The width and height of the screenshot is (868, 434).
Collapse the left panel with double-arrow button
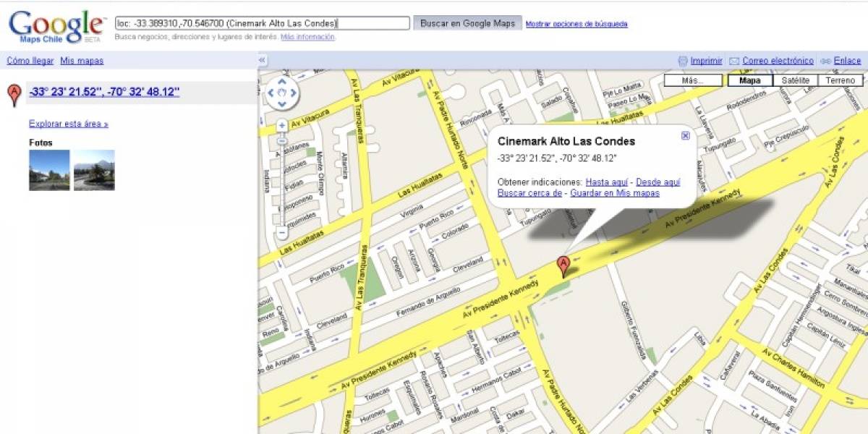point(263,61)
